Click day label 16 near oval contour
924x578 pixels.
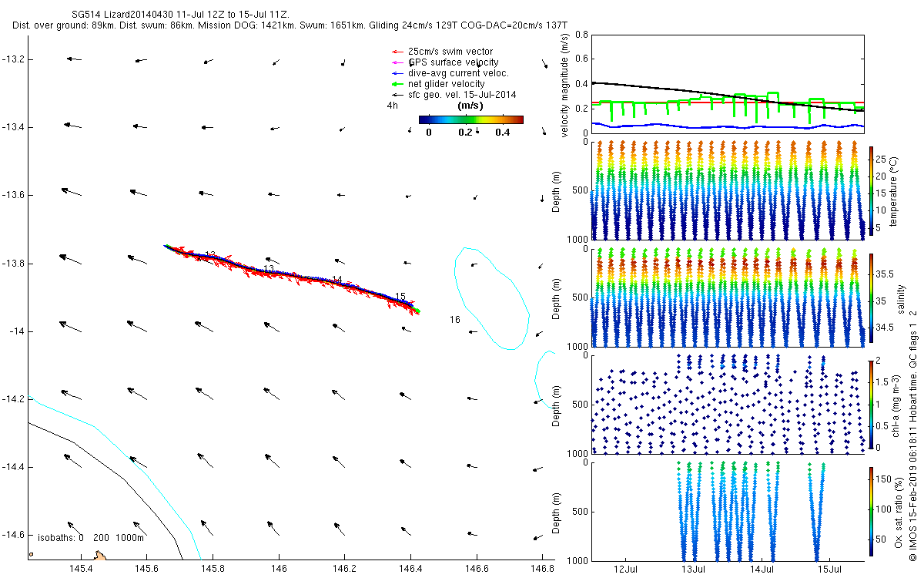(455, 319)
